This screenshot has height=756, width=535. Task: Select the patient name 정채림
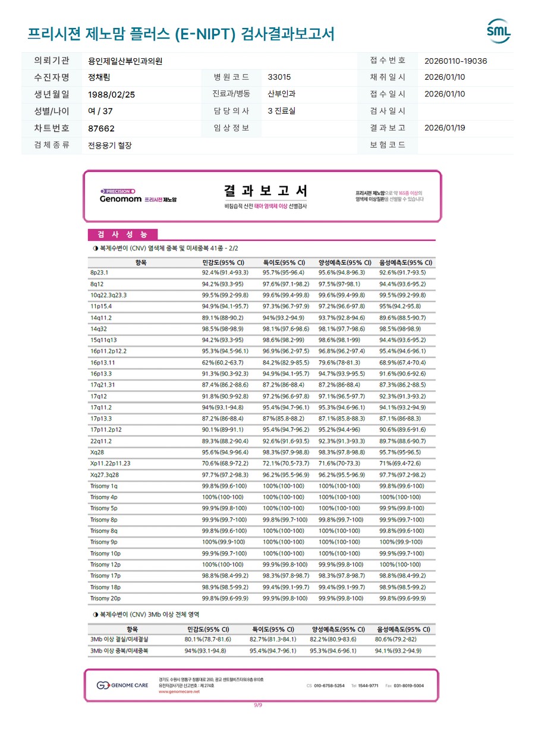[x=99, y=77]
